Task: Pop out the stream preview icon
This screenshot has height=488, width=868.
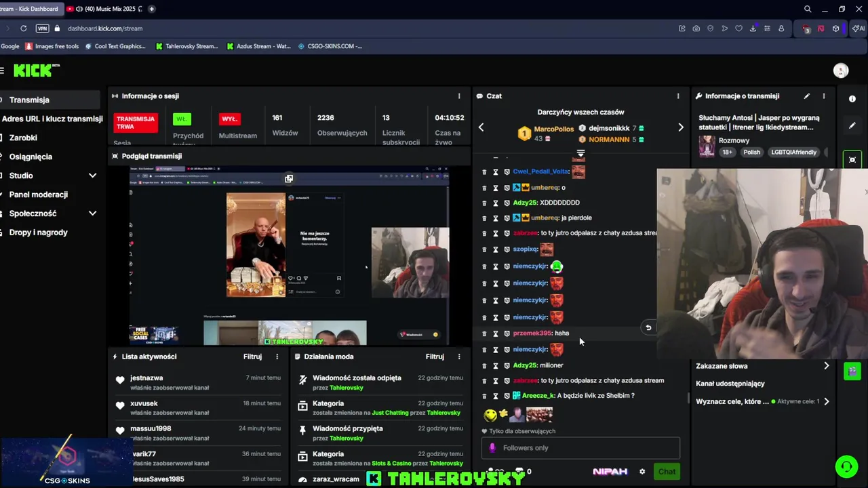Action: pos(289,179)
